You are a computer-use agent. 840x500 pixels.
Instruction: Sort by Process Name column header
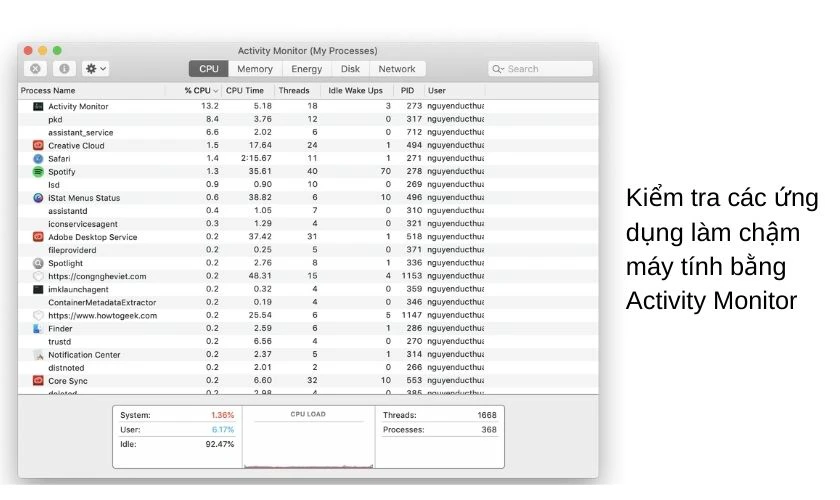click(92, 91)
